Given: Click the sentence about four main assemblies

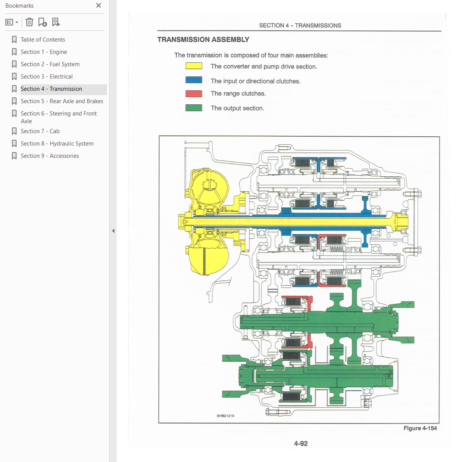Looking at the screenshot, I should pos(251,55).
